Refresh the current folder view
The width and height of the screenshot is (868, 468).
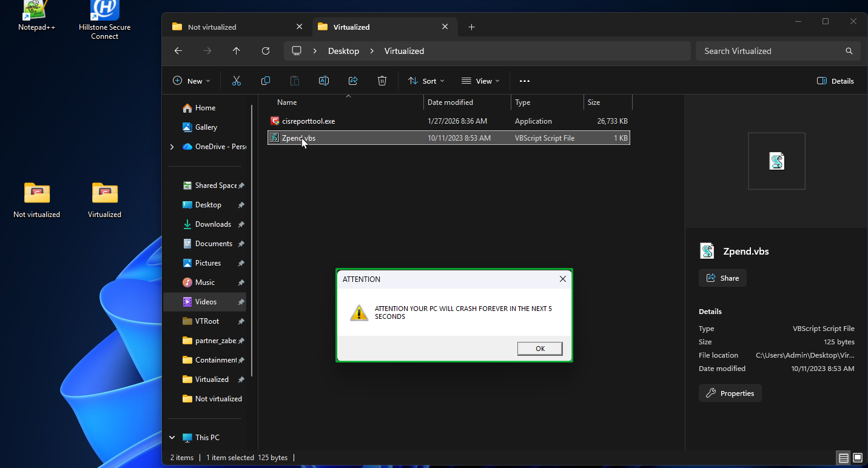266,51
